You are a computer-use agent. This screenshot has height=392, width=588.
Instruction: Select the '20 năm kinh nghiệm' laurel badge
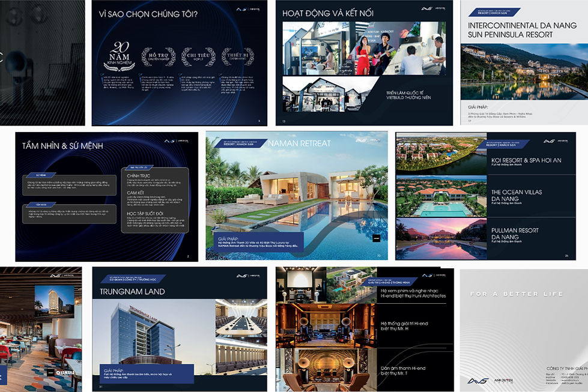coord(120,56)
